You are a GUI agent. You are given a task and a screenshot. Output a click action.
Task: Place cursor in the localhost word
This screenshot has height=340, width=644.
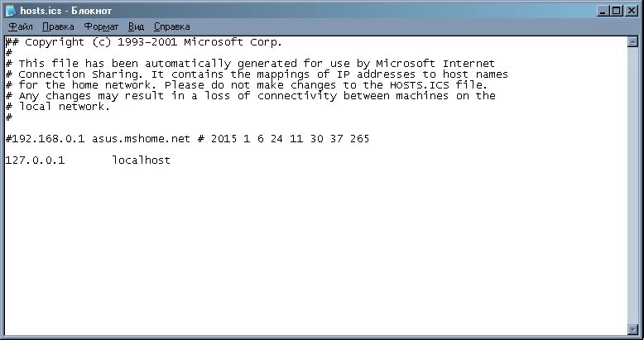click(142, 160)
